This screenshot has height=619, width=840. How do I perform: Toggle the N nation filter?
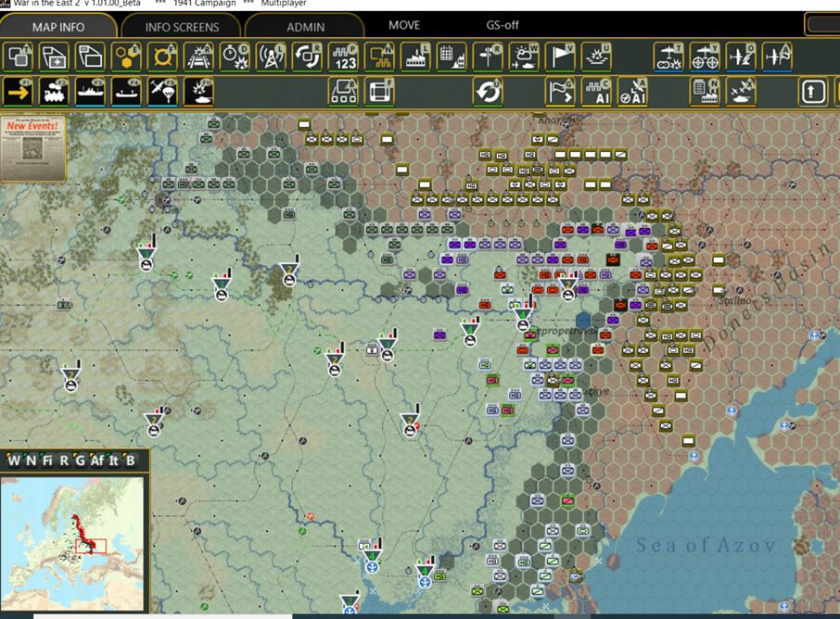tap(31, 460)
